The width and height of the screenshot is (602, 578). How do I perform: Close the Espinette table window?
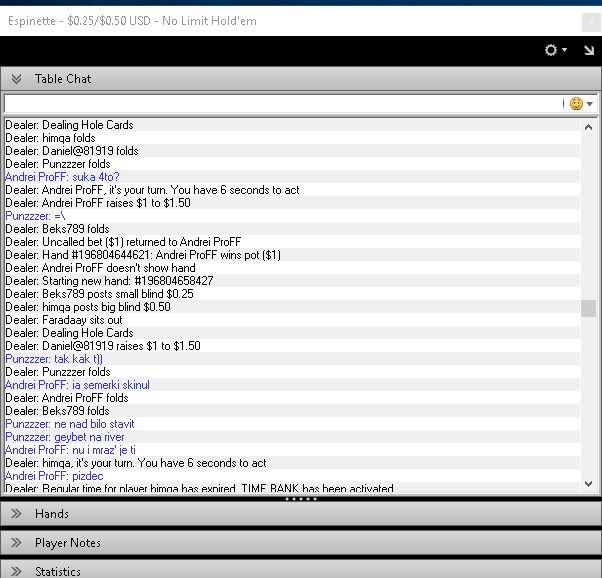coord(591,22)
